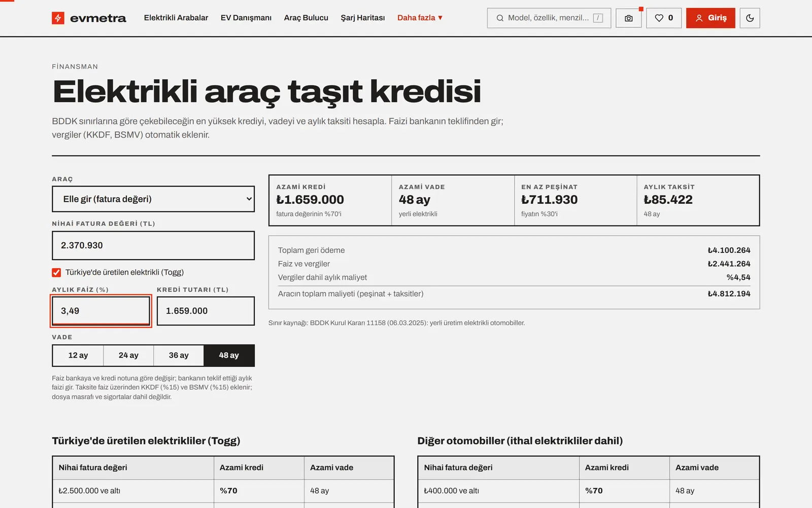Select the 24 ay term option
812x508 pixels.
pyautogui.click(x=128, y=356)
